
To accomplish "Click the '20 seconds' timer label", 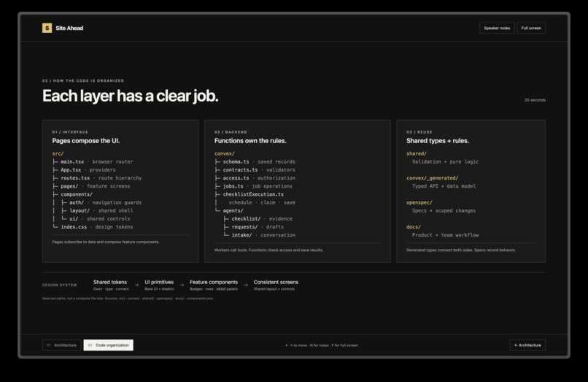I will (x=535, y=100).
